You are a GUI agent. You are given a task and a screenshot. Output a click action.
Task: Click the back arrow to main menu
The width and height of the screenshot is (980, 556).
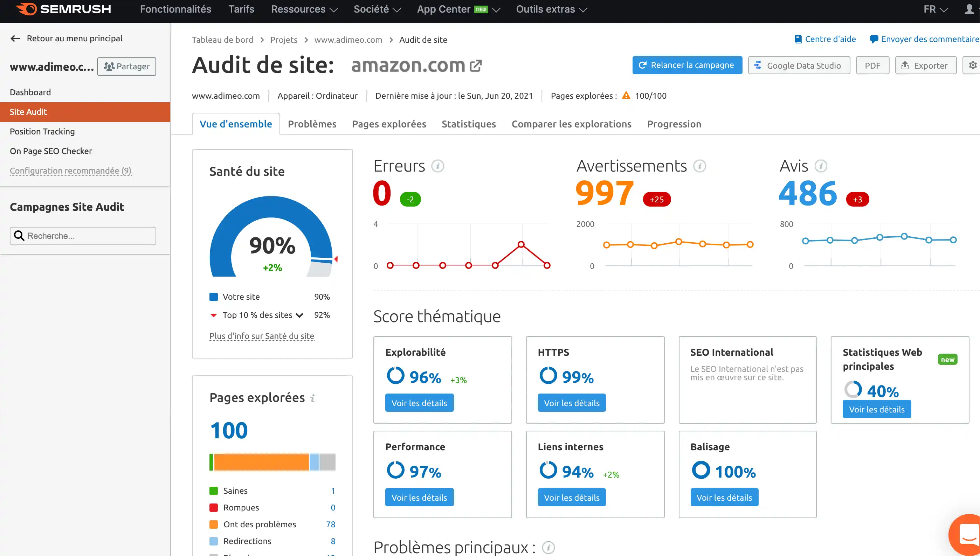(15, 39)
